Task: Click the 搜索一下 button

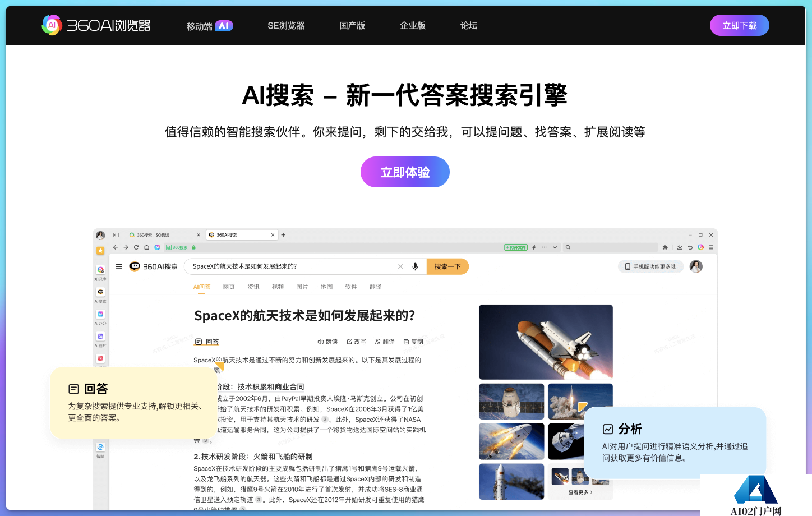Action: tap(447, 266)
